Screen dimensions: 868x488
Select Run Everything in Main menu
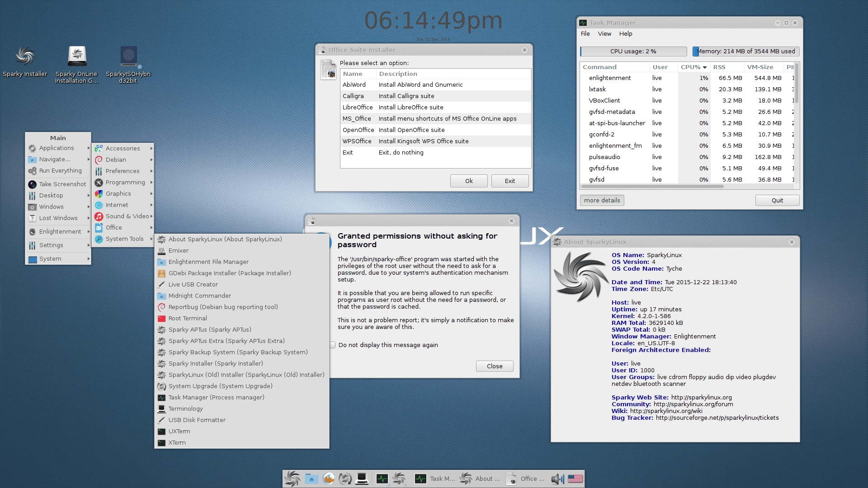[x=58, y=170]
